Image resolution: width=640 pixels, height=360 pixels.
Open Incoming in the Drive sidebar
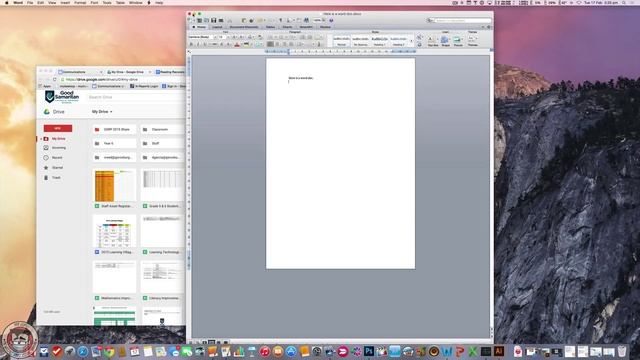58,148
